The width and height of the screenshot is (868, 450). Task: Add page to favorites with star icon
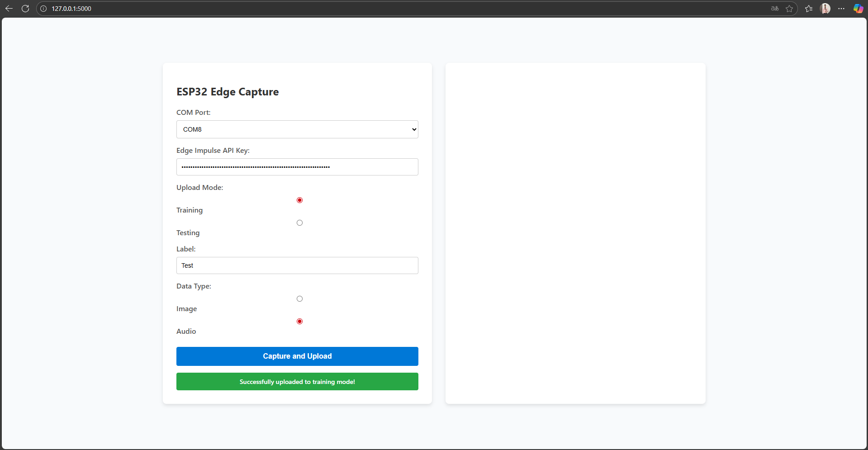(789, 9)
